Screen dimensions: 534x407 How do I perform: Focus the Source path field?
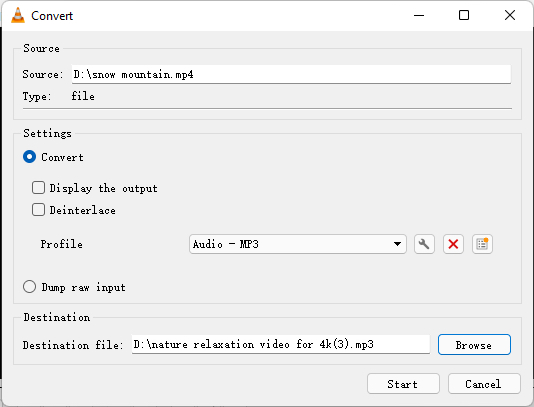(291, 74)
